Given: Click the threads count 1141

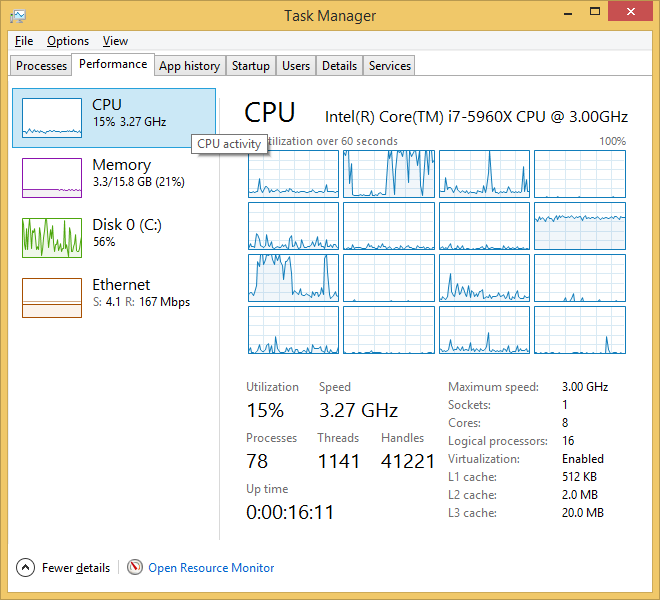Looking at the screenshot, I should (339, 461).
